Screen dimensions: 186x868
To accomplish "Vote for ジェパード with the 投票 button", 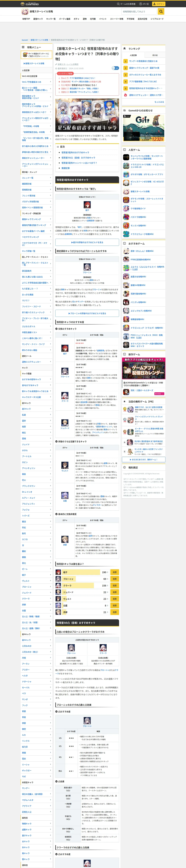I will 114,592.
